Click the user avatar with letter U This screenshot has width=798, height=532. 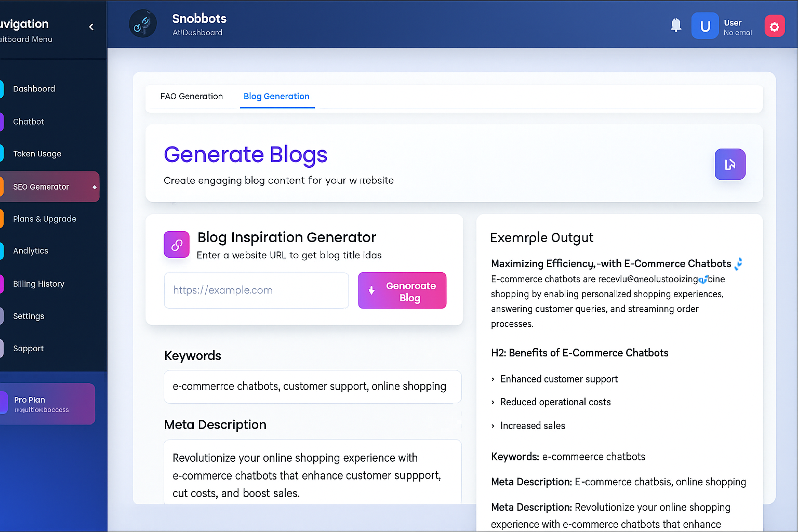[x=705, y=26]
